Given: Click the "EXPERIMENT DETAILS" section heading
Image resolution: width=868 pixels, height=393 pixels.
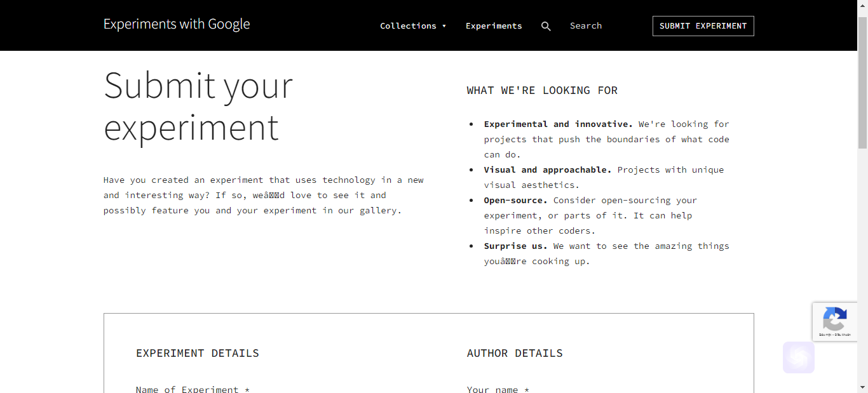Looking at the screenshot, I should (198, 354).
